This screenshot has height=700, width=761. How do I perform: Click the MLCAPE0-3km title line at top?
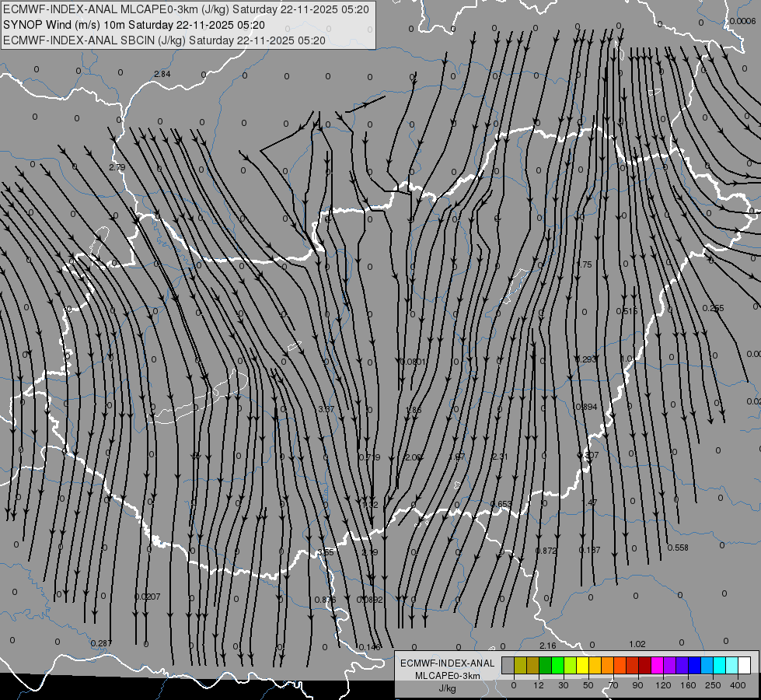click(186, 9)
